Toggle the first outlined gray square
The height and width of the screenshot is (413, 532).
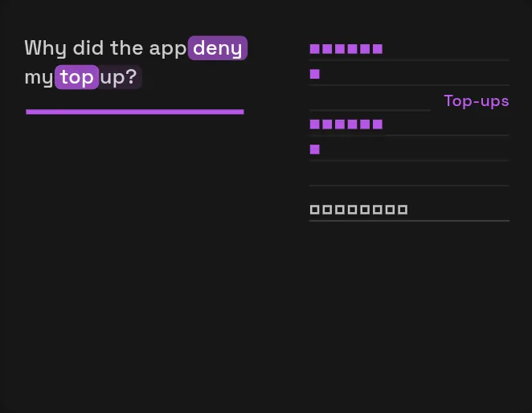[x=314, y=210]
